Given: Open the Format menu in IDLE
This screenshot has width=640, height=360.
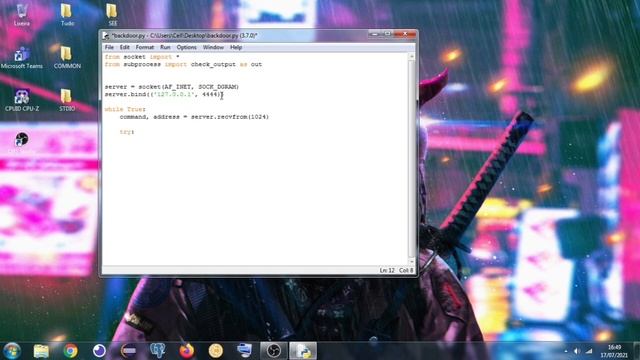Looking at the screenshot, I should tap(145, 47).
